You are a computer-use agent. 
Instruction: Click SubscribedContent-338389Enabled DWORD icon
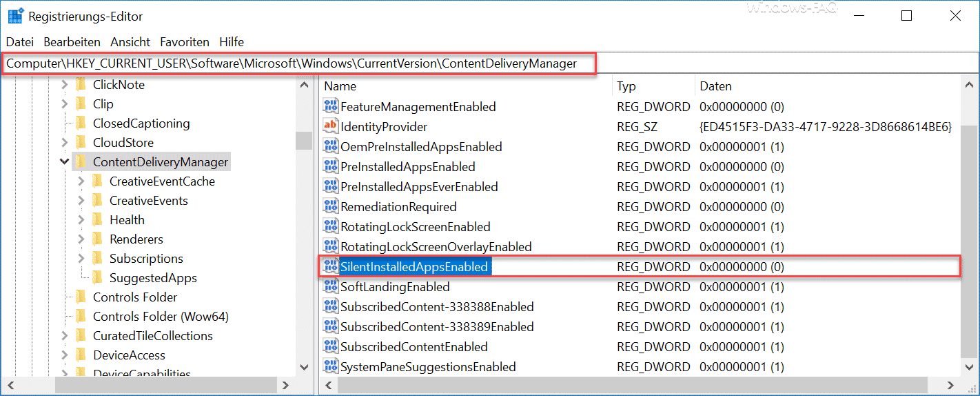[331, 327]
